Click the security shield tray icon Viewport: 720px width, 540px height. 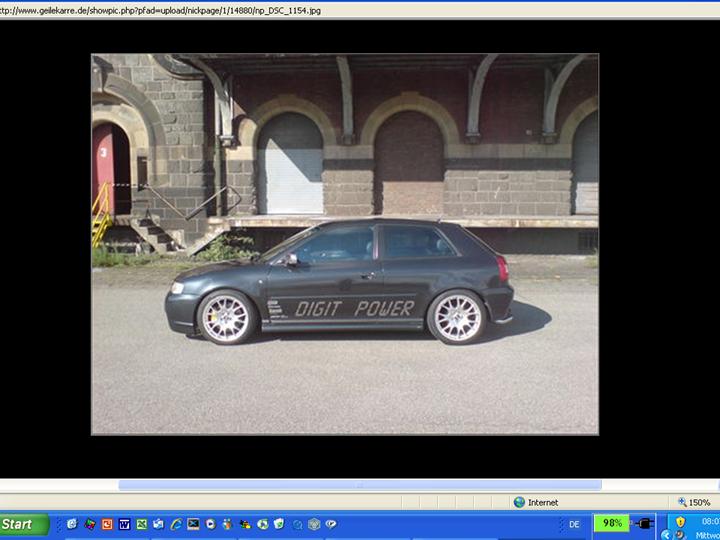coord(681,522)
